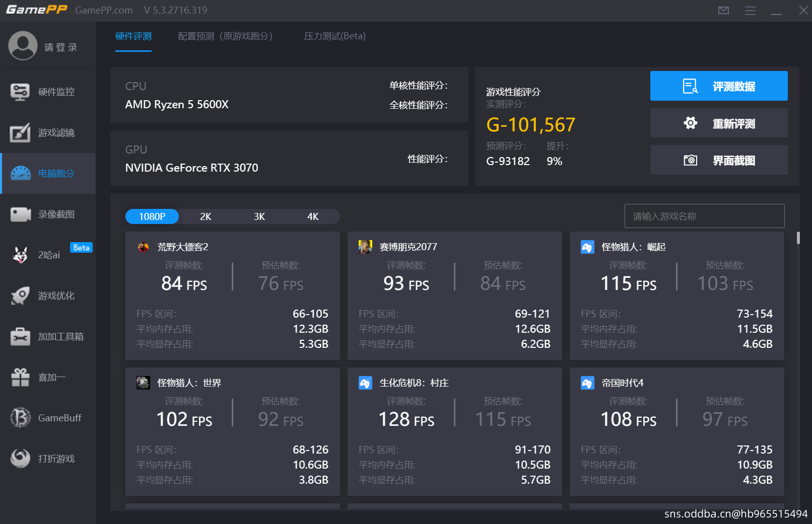812x524 pixels.
Task: Select the 电脑跑分 speedometer icon
Action: 20,174
